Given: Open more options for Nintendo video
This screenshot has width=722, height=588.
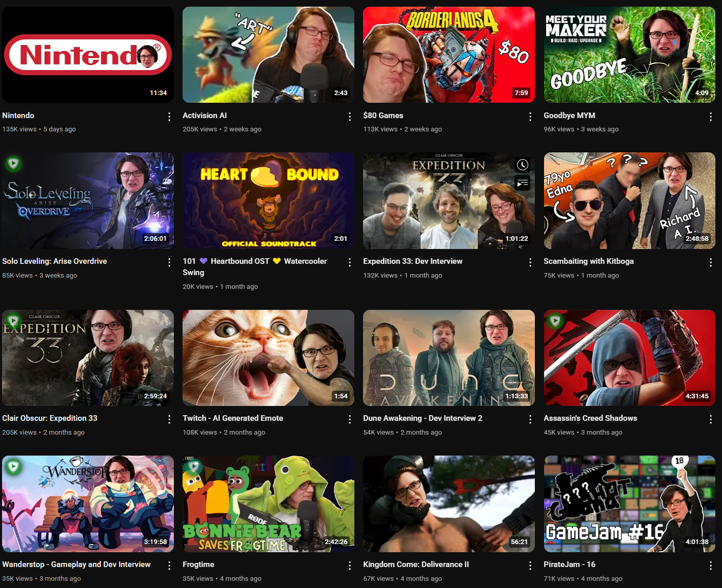Looking at the screenshot, I should (169, 117).
